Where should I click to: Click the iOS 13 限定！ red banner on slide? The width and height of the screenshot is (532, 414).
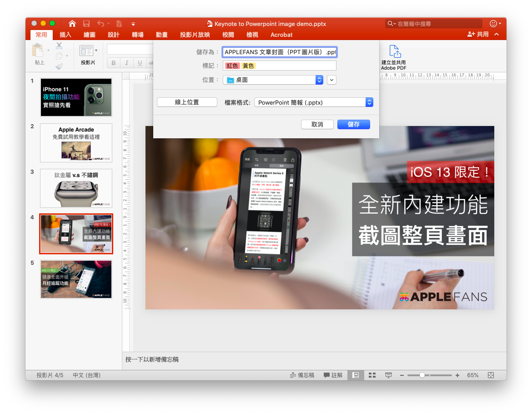(450, 172)
